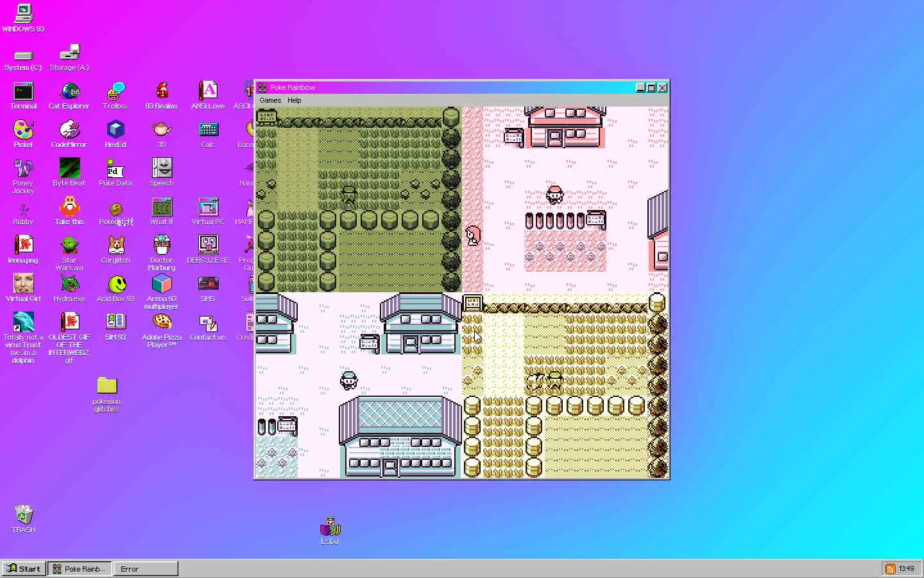
Task: Click the 13:49 clock in the tray
Action: coord(907,569)
